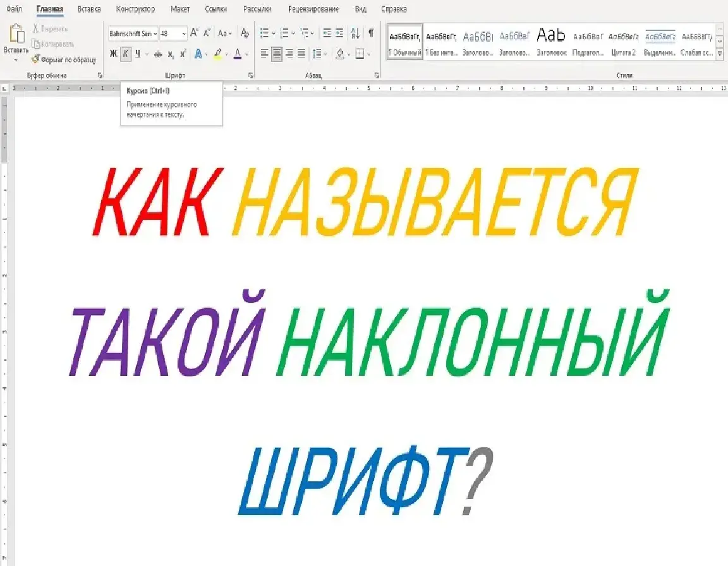728x566 pixels.
Task: Open the Рецензирование tab
Action: [x=314, y=9]
